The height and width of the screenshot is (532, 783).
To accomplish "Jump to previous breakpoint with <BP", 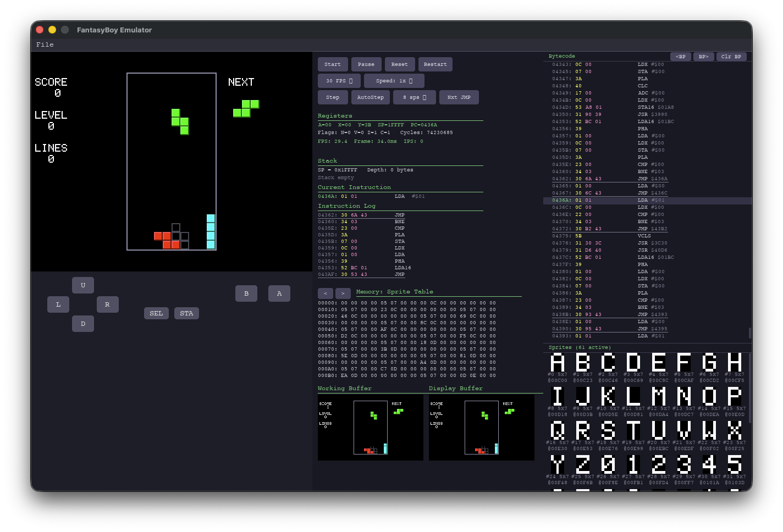I will [x=681, y=57].
